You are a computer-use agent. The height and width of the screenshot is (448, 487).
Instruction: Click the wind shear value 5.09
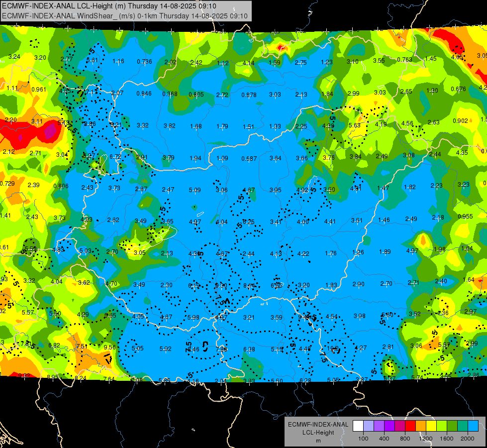(195, 190)
